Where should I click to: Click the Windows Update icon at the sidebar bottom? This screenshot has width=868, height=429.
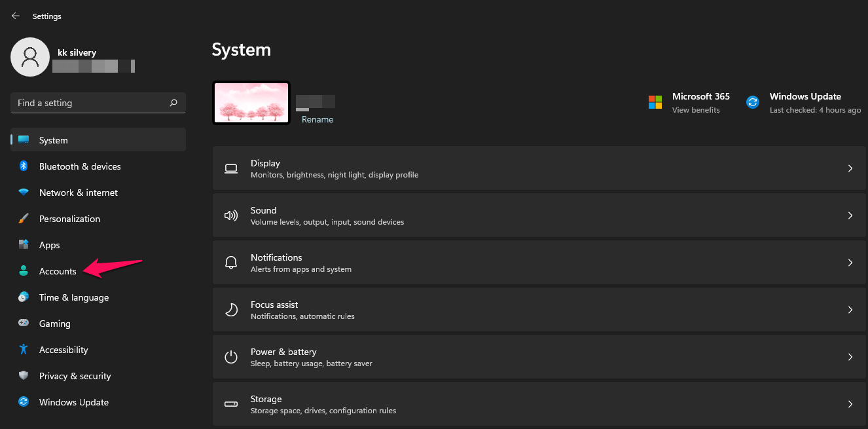pos(24,402)
